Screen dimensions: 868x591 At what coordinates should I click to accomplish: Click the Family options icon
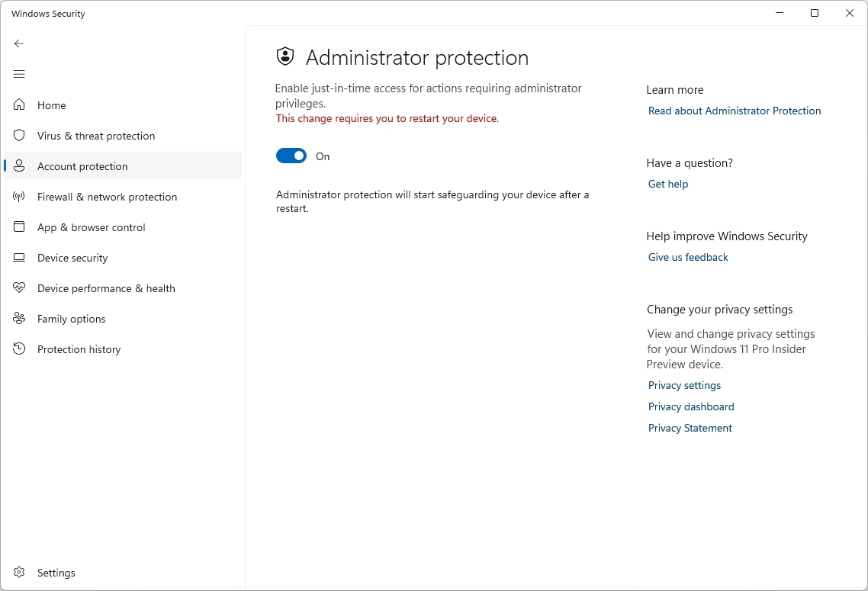pyautogui.click(x=19, y=319)
